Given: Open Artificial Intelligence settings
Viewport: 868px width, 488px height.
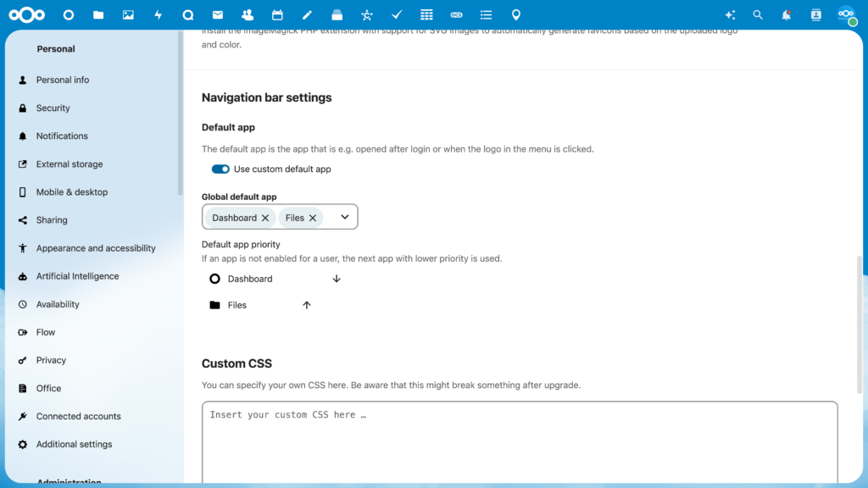Looking at the screenshot, I should [x=77, y=276].
